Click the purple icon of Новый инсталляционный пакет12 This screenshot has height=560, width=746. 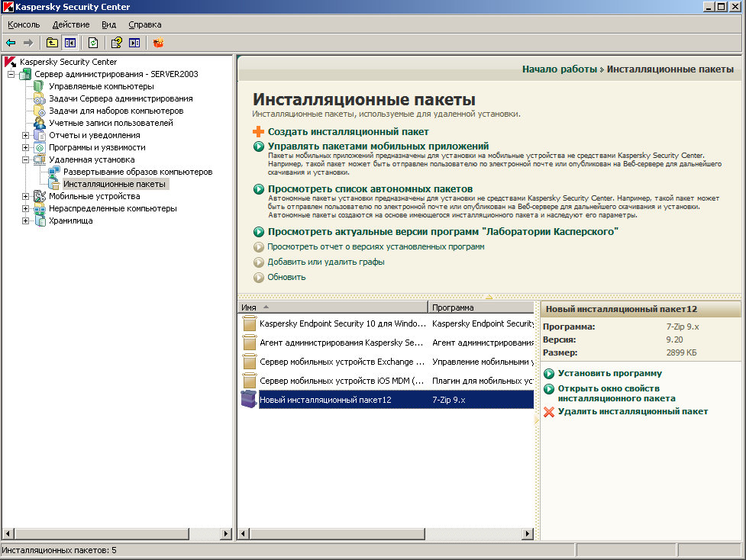(249, 399)
